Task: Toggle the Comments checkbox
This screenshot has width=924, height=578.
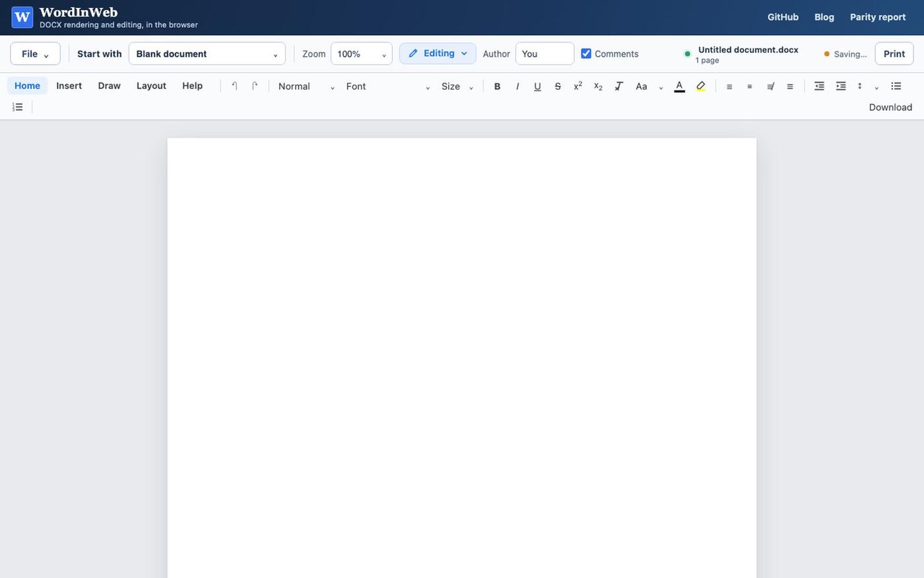Action: [x=586, y=54]
